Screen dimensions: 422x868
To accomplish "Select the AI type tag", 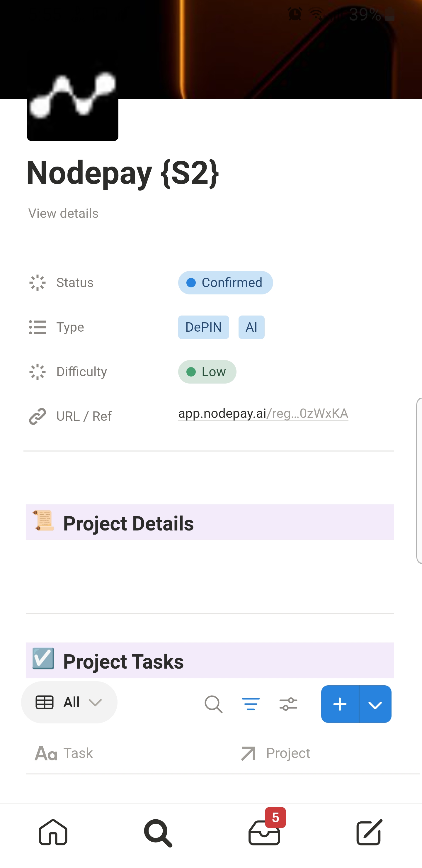I will [251, 327].
